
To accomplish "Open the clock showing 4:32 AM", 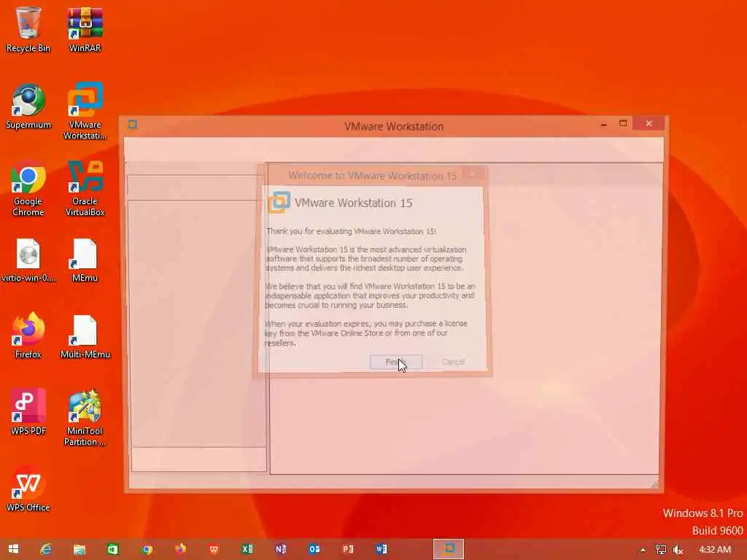I will [715, 550].
